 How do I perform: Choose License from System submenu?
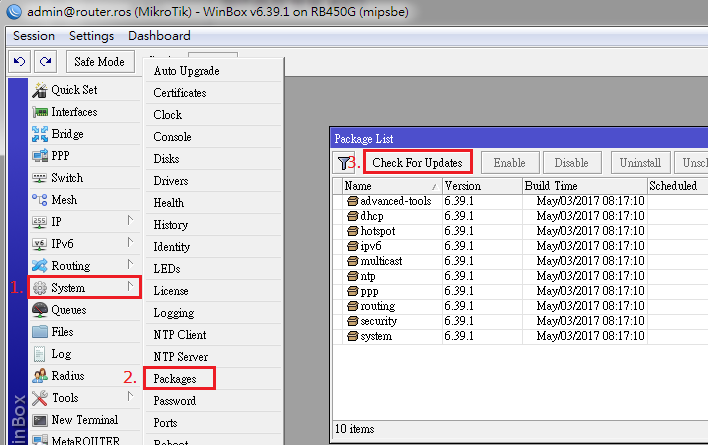click(x=214, y=291)
